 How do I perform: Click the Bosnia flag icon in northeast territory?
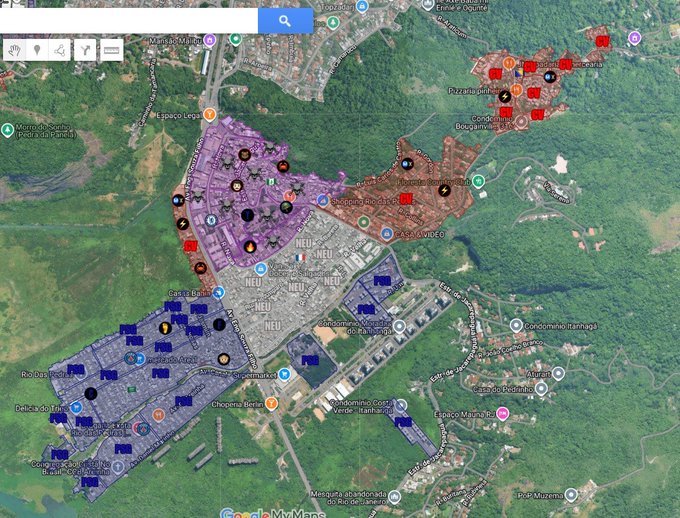[x=519, y=73]
